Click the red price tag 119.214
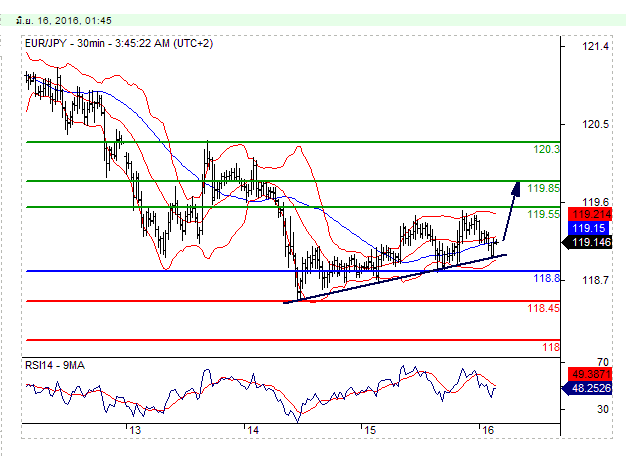 [590, 214]
